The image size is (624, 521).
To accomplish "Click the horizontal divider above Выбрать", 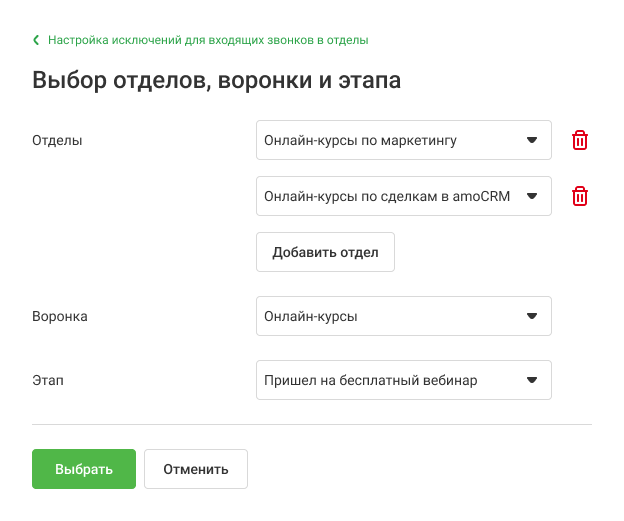I will (x=312, y=424).
